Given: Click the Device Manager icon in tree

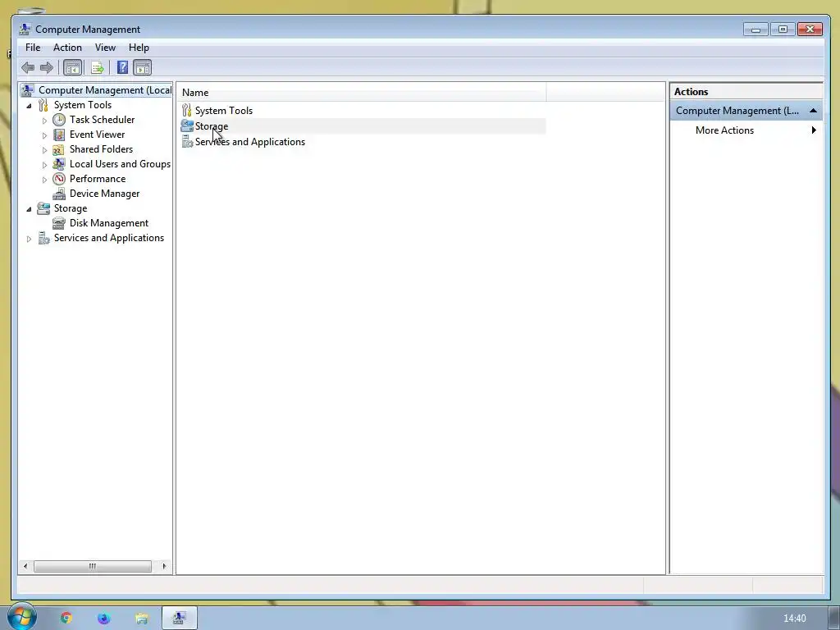Looking at the screenshot, I should [x=59, y=194].
